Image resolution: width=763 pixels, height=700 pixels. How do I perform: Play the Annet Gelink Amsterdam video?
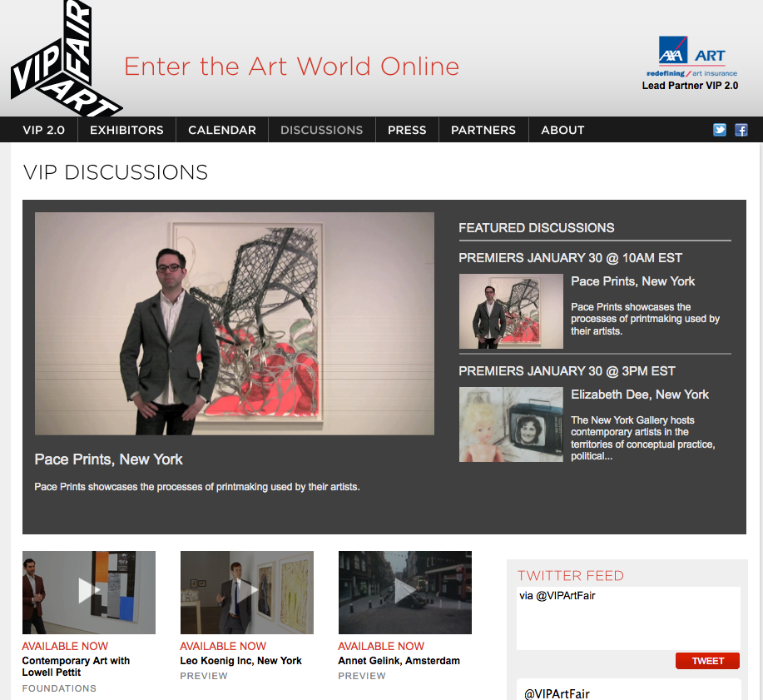click(404, 592)
